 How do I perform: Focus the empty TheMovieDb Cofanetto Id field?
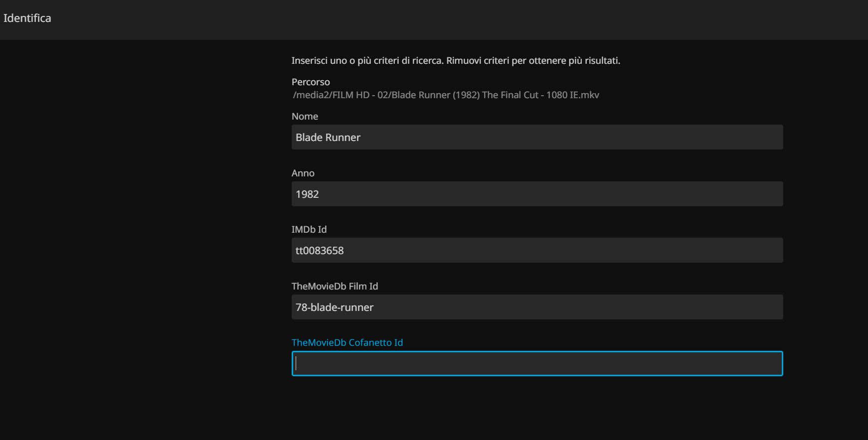(x=537, y=364)
